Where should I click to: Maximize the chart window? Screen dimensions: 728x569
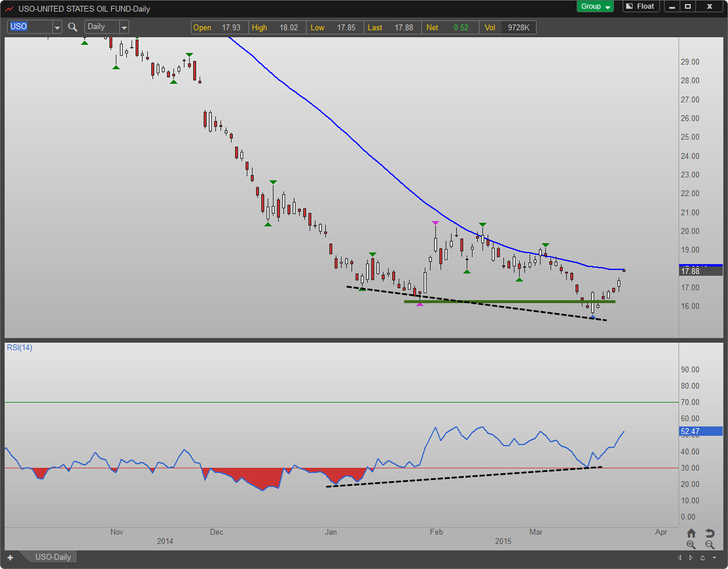click(688, 6)
